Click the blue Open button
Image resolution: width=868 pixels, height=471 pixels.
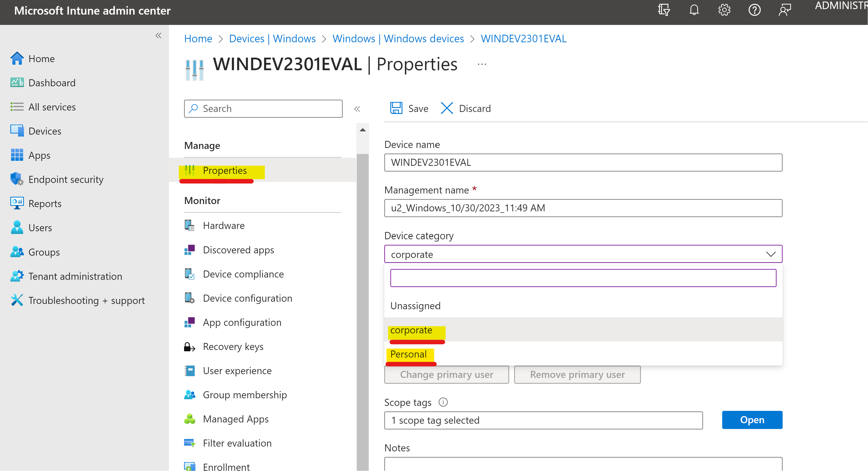[x=752, y=420]
